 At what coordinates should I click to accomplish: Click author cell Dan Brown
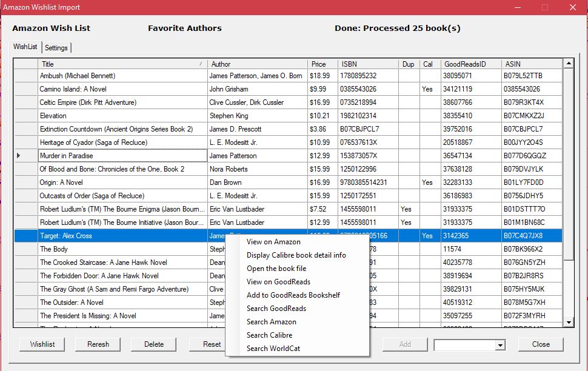pyautogui.click(x=257, y=182)
